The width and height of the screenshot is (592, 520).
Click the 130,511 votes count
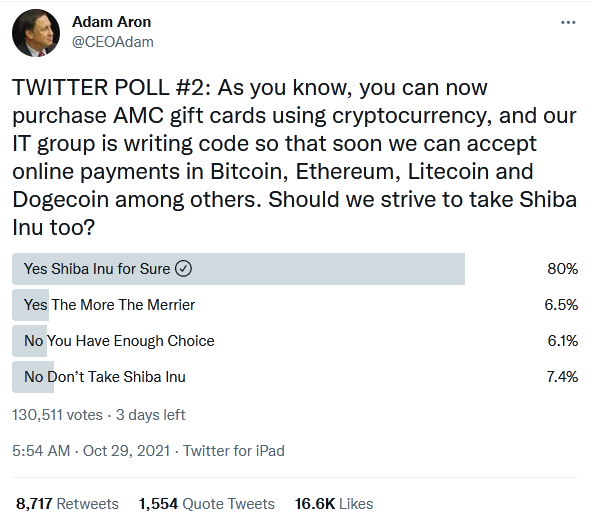57,415
